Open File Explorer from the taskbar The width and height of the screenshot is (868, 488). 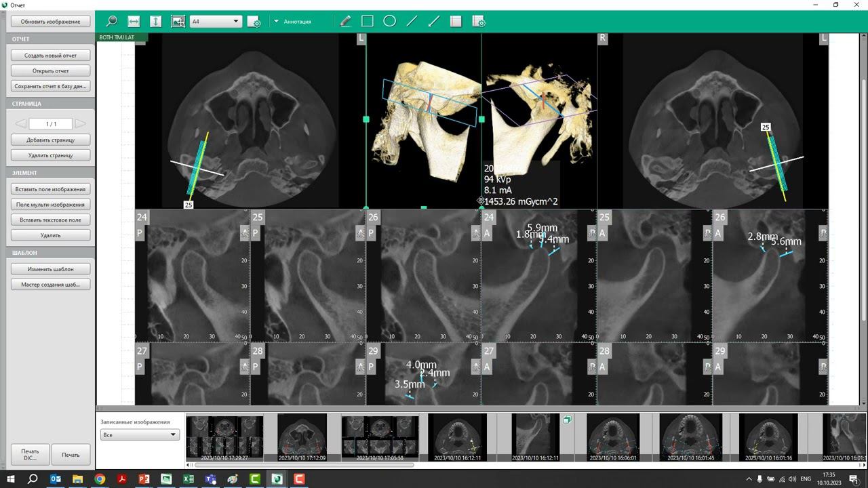77,479
